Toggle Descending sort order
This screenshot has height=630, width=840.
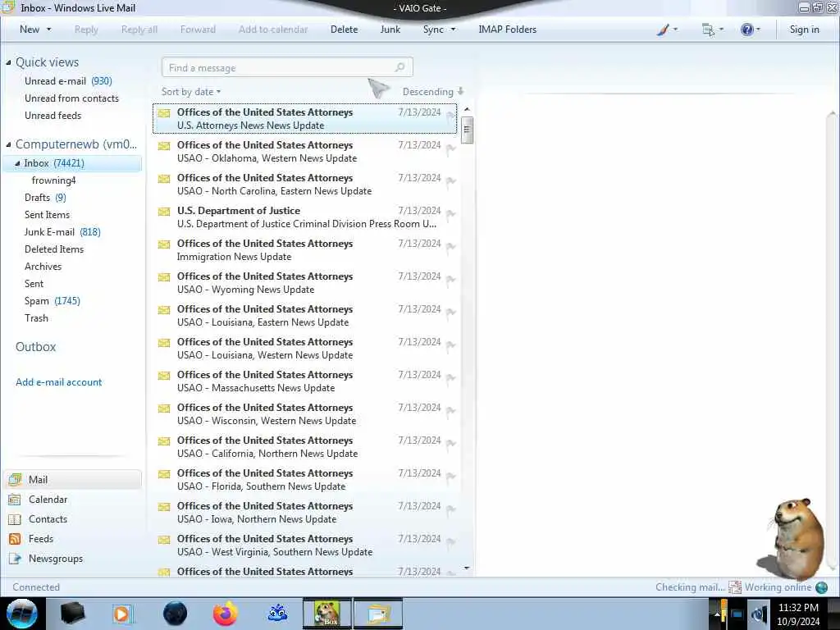pyautogui.click(x=433, y=92)
